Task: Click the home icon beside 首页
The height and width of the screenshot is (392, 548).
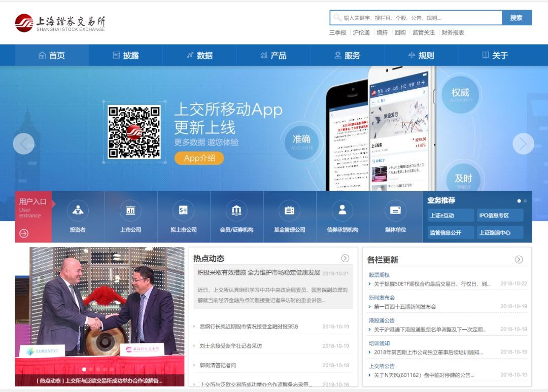Action: (43, 54)
